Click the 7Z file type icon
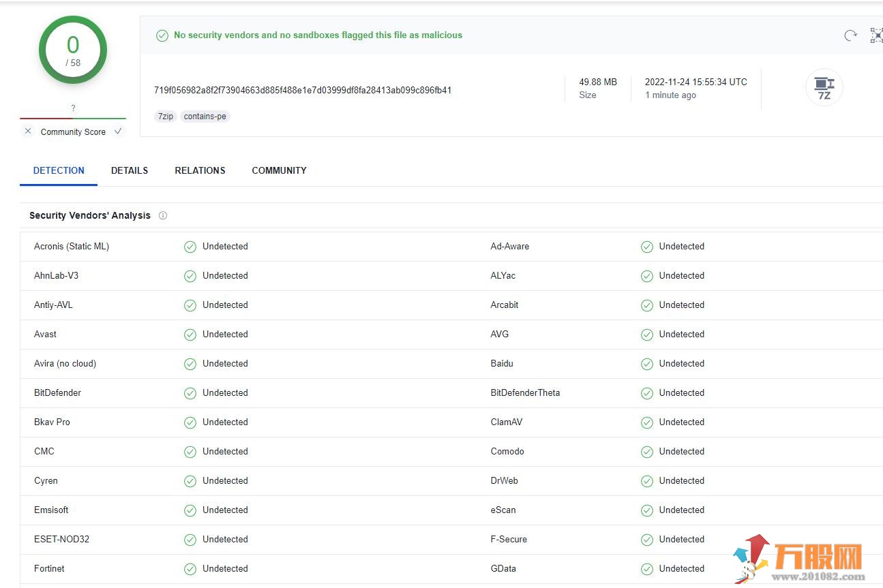 pyautogui.click(x=824, y=87)
